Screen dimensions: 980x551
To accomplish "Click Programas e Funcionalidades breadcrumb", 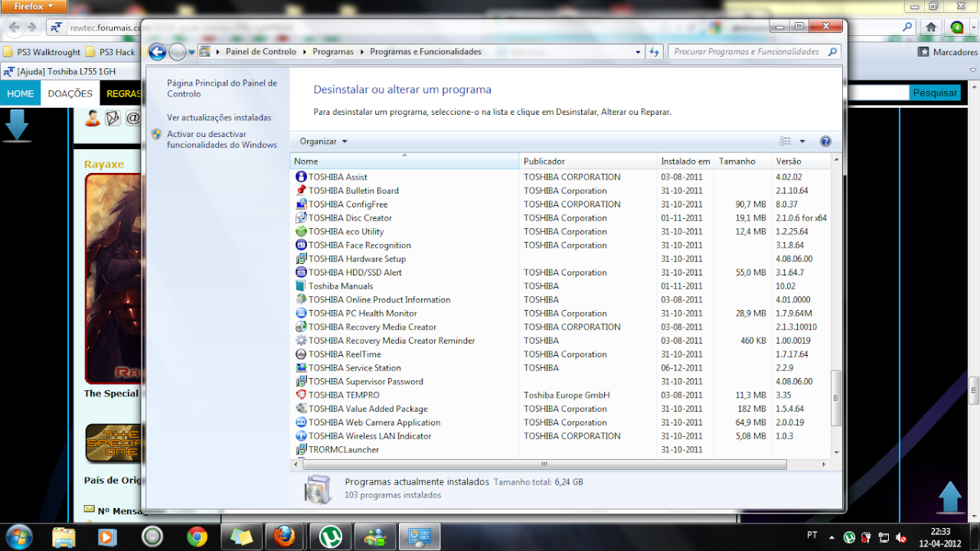I will click(x=426, y=52).
